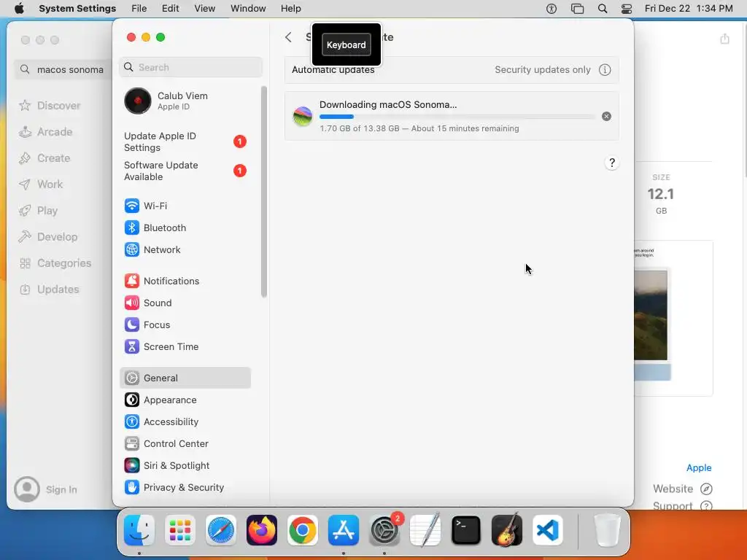The height and width of the screenshot is (560, 747).
Task: Go back from Software Update pane
Action: 288,37
